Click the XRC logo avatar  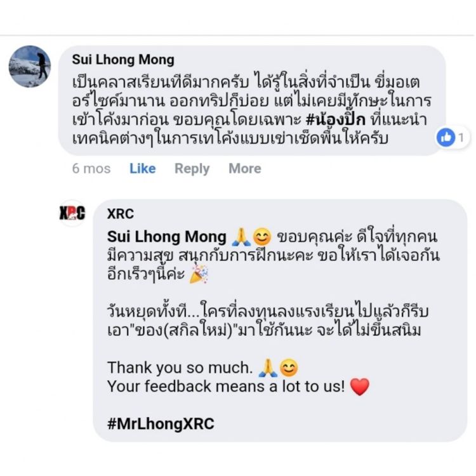tap(72, 213)
